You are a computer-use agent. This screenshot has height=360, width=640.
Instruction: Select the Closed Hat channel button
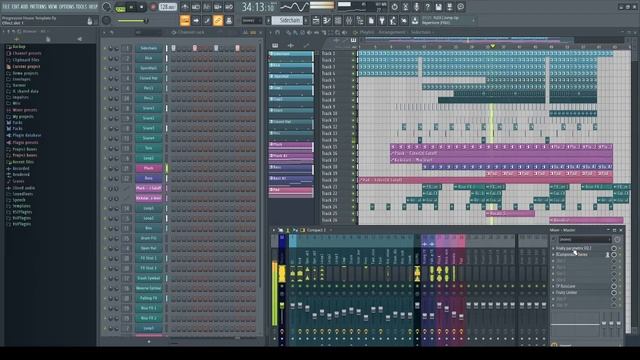point(149,78)
